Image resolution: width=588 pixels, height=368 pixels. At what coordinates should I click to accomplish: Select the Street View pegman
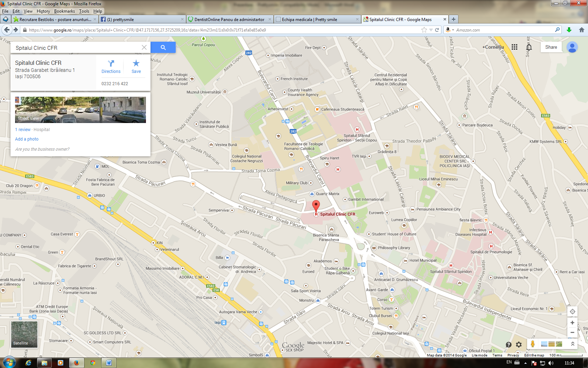click(x=533, y=344)
